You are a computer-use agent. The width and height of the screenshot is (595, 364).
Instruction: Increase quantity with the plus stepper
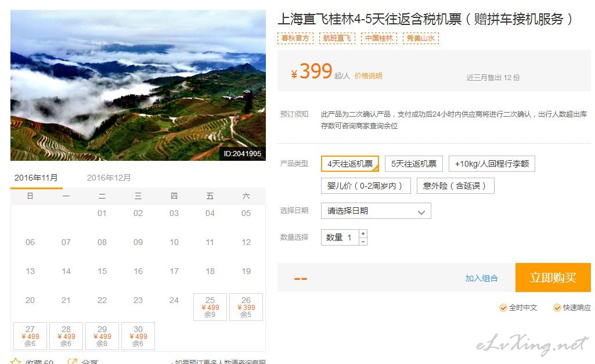tap(363, 233)
